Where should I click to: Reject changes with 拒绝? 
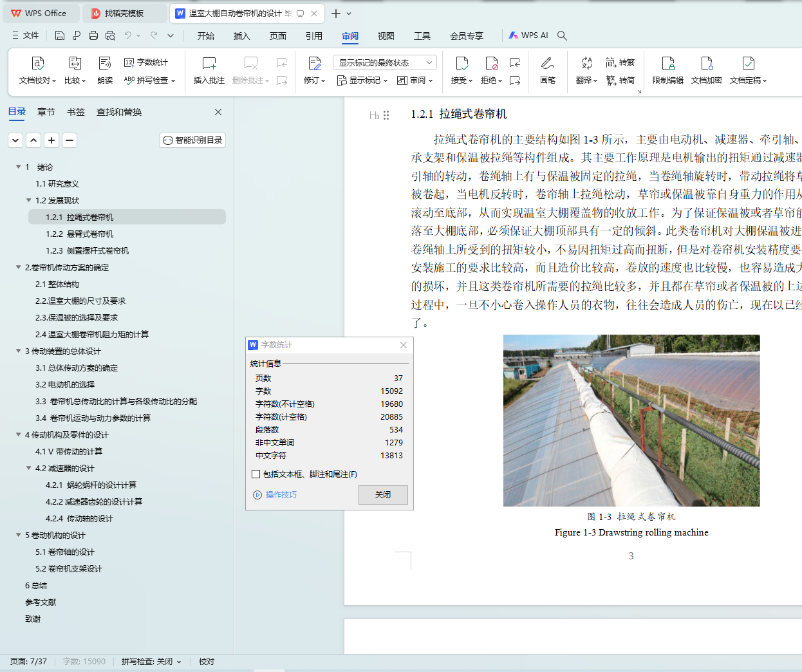(492, 71)
